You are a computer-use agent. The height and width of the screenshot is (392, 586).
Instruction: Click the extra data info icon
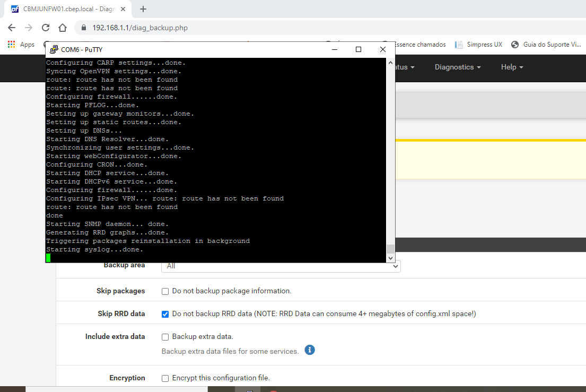click(x=310, y=350)
